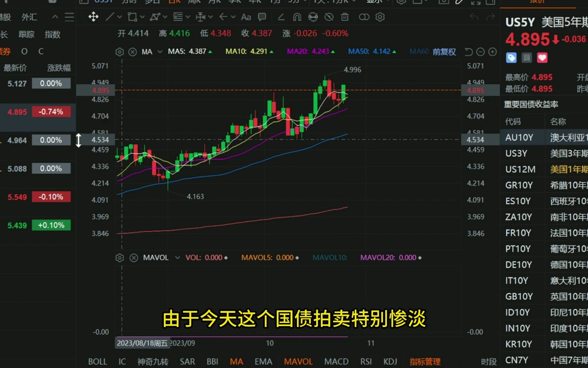Delete drawings with trash icon
The width and height of the screenshot is (588, 368).
pyautogui.click(x=345, y=17)
